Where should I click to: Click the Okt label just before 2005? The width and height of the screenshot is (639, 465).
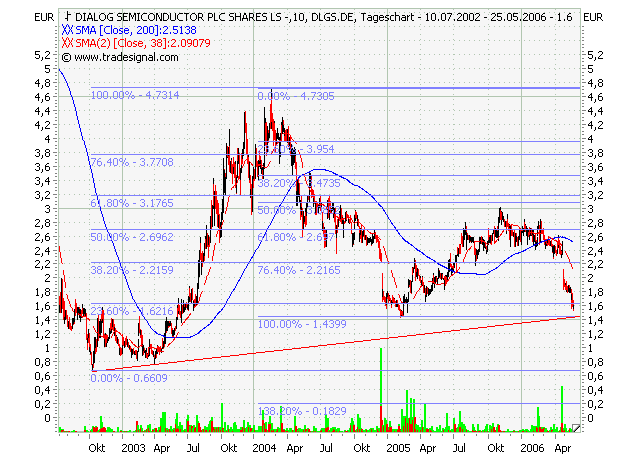coord(362,448)
